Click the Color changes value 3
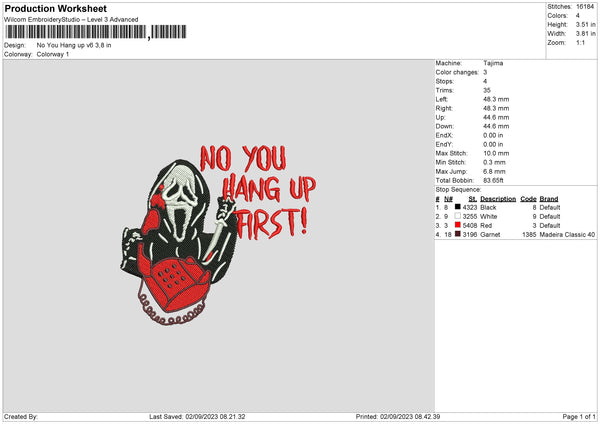This screenshot has height=424, width=600. 485,72
